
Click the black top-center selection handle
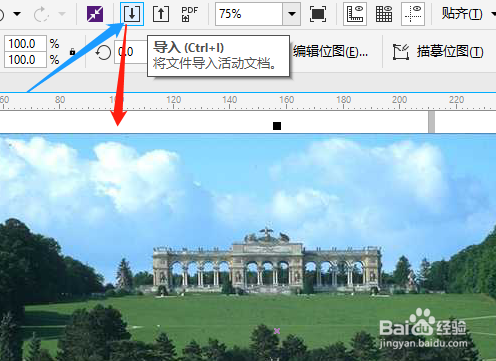point(277,126)
